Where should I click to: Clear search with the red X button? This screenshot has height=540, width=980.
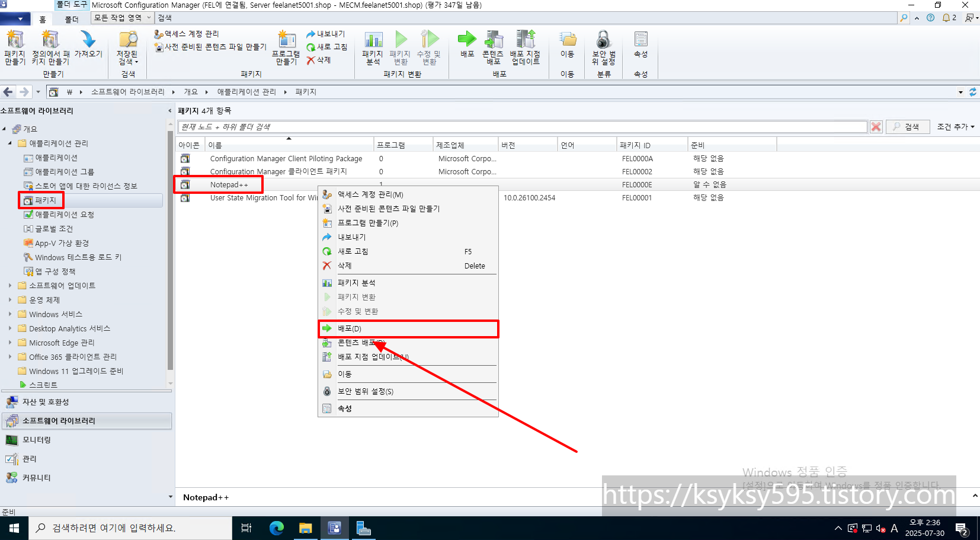coord(876,127)
